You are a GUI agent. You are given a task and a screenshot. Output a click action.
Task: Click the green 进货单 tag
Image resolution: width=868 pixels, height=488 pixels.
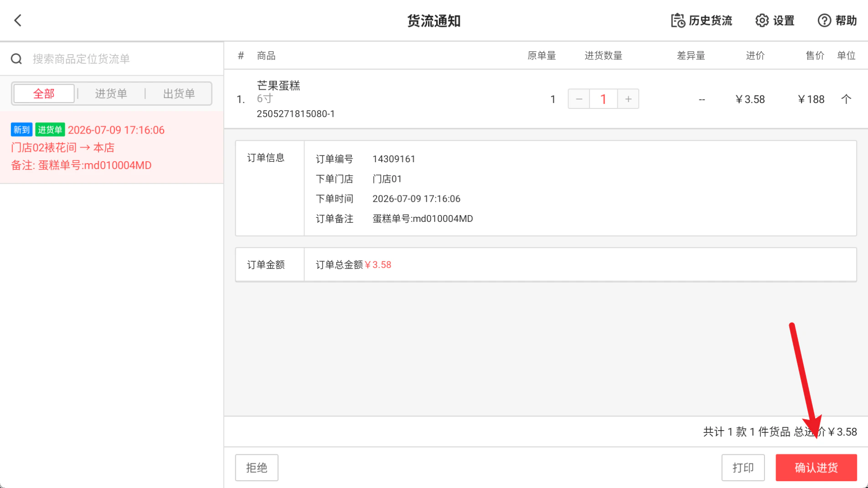(50, 130)
